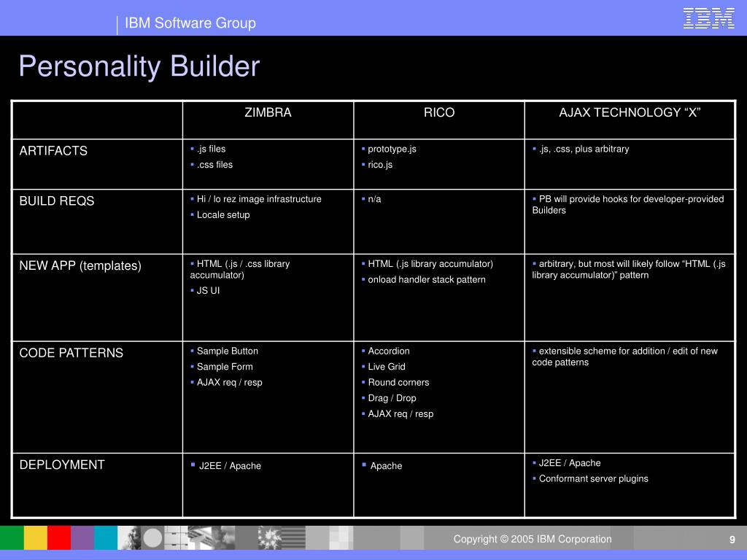Click ZIMBRA's 'HTML (.js / .css library accumulator)' bullet

(x=239, y=270)
